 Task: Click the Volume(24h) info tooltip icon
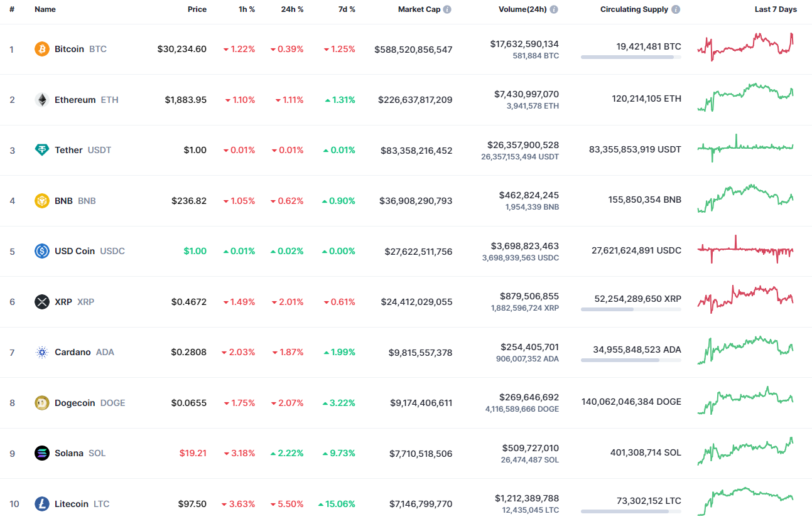(553, 9)
